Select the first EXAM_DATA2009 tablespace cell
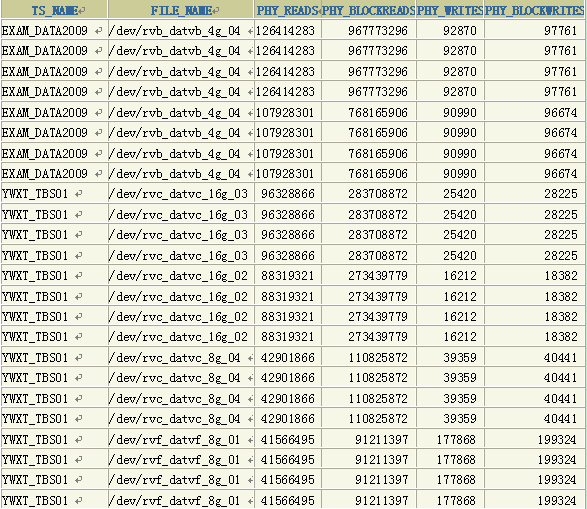 coord(54,30)
